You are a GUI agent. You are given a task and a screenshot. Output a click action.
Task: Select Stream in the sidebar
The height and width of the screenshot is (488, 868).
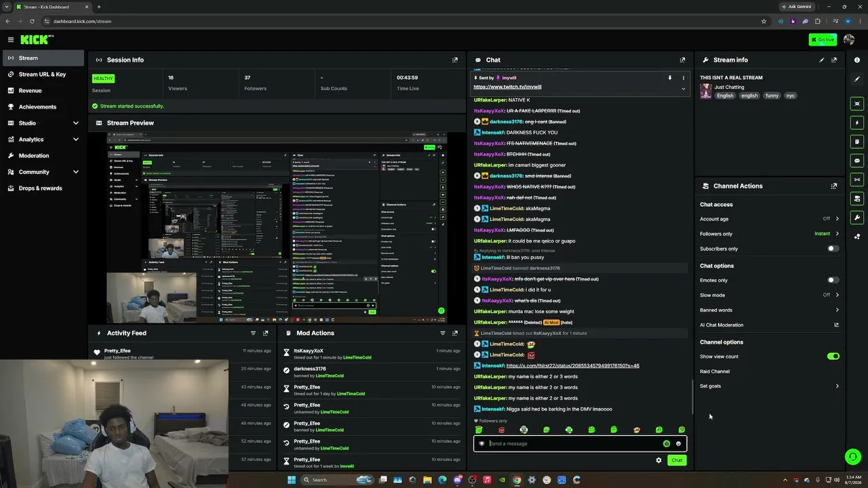42,58
